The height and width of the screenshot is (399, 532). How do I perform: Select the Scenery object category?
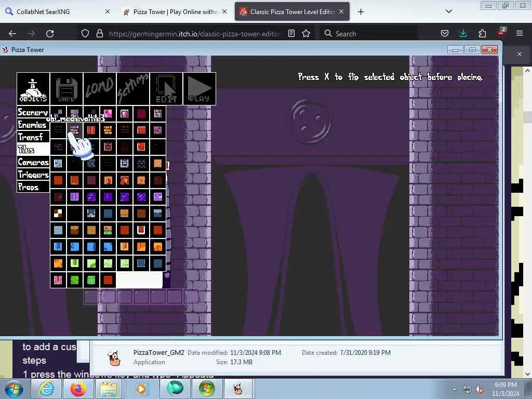click(x=33, y=112)
